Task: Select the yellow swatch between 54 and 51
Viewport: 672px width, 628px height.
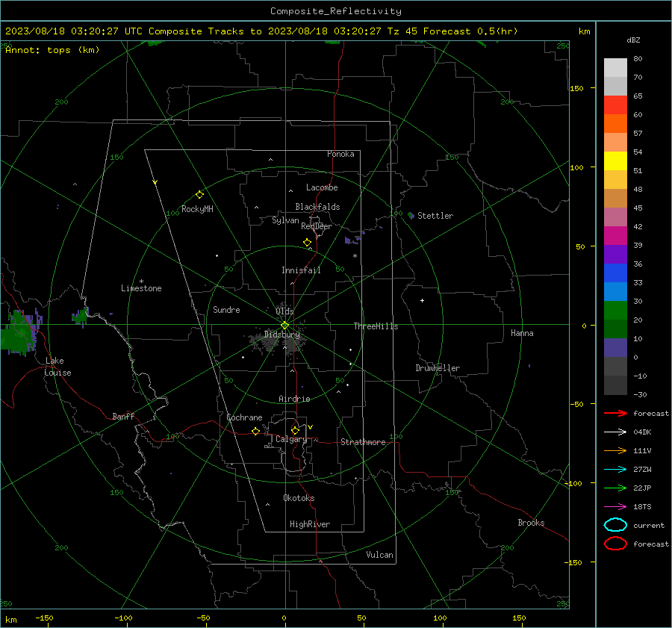Action: pos(615,161)
